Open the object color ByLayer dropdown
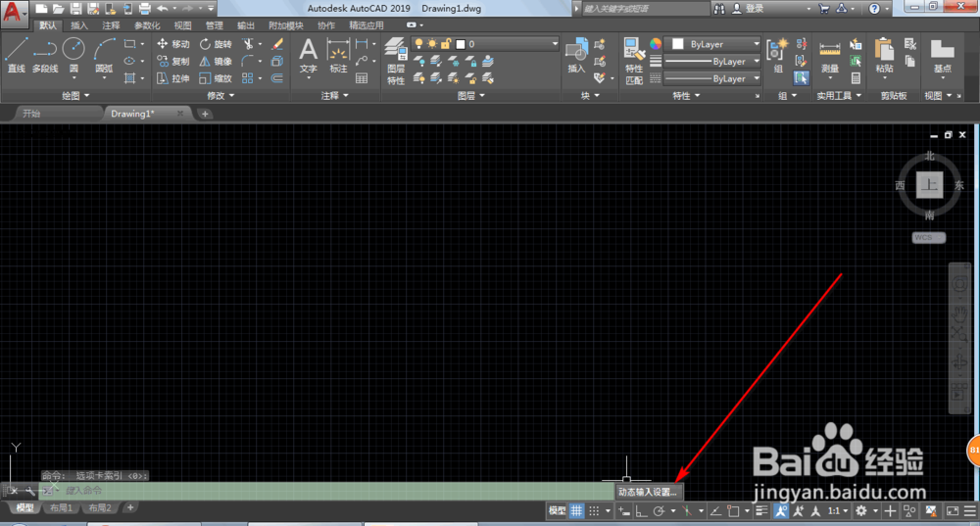 coord(712,44)
